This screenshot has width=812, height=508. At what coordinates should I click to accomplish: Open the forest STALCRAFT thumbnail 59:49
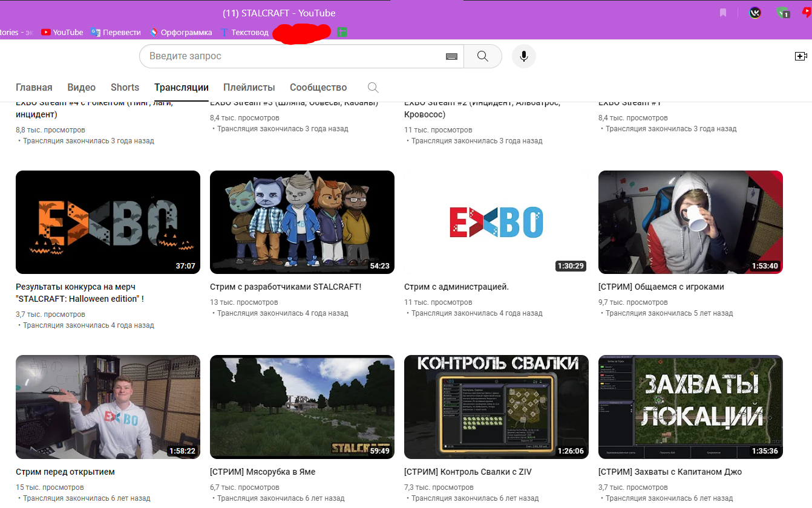[302, 407]
